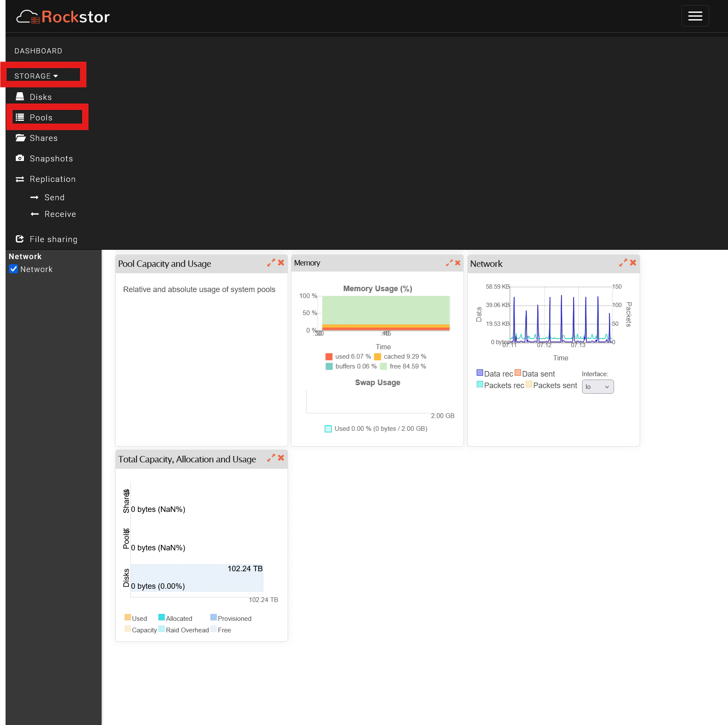Image resolution: width=728 pixels, height=725 pixels.
Task: Click 'Relative and absolute usage of system pools' text
Action: pos(199,289)
